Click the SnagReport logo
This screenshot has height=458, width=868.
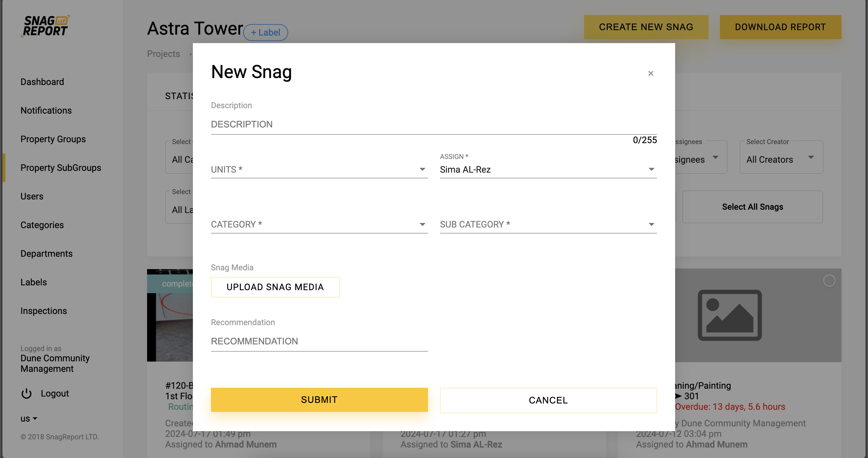[x=45, y=26]
